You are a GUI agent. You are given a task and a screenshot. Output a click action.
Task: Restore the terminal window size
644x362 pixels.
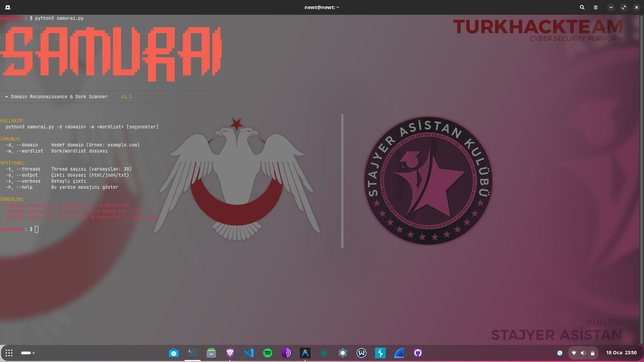[x=624, y=7]
